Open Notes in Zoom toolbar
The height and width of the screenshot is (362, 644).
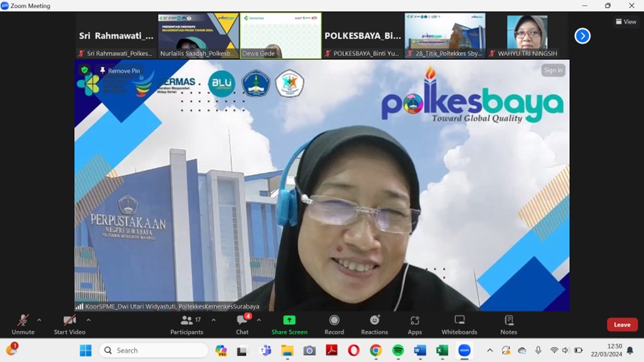coord(508,325)
